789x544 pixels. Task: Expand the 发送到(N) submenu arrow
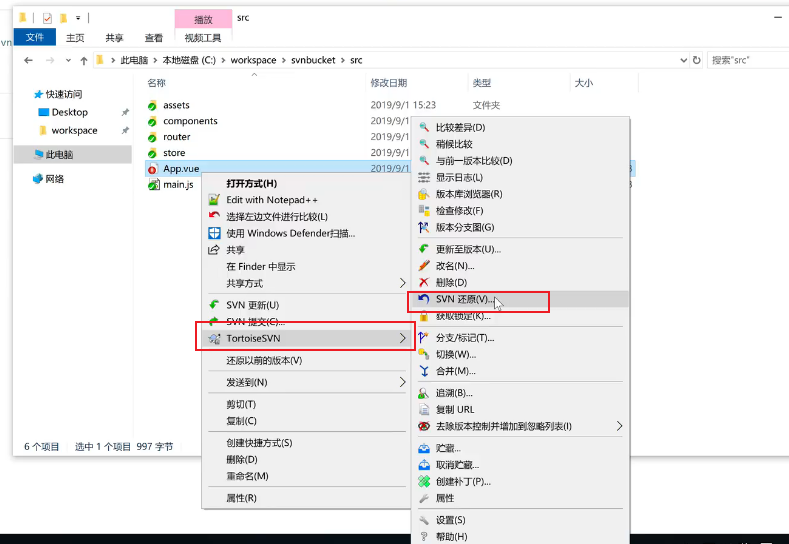[402, 382]
